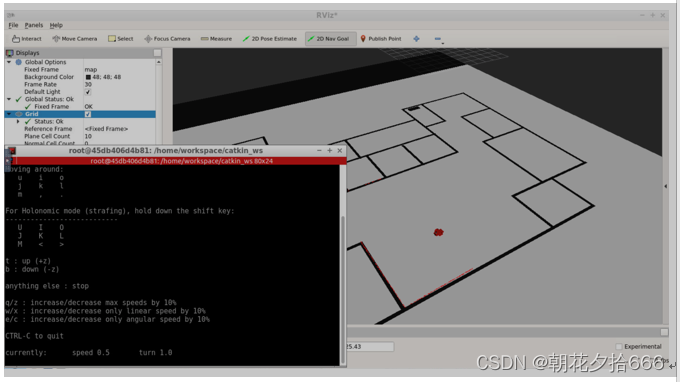Select Plane Cell Count value 10
The image size is (680, 382).
88,136
